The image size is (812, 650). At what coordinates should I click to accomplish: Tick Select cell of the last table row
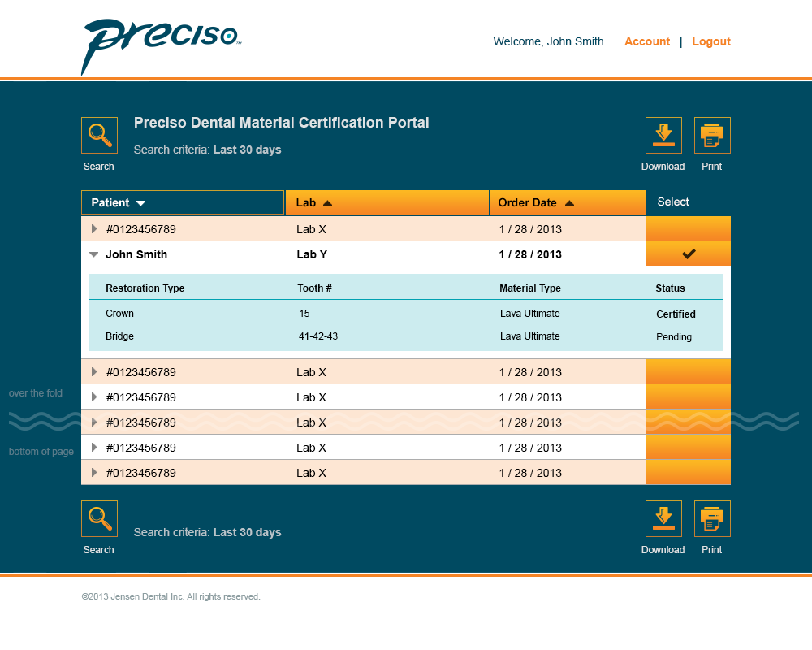[x=689, y=473]
